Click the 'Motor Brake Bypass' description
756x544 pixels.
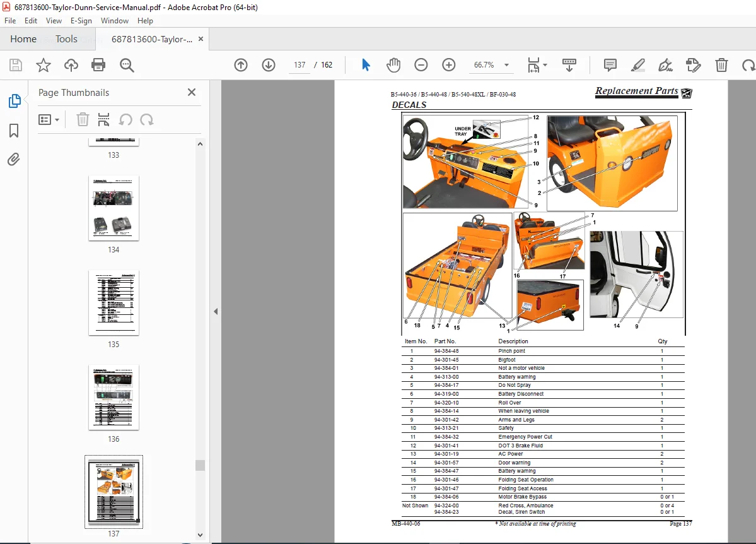coord(522,497)
